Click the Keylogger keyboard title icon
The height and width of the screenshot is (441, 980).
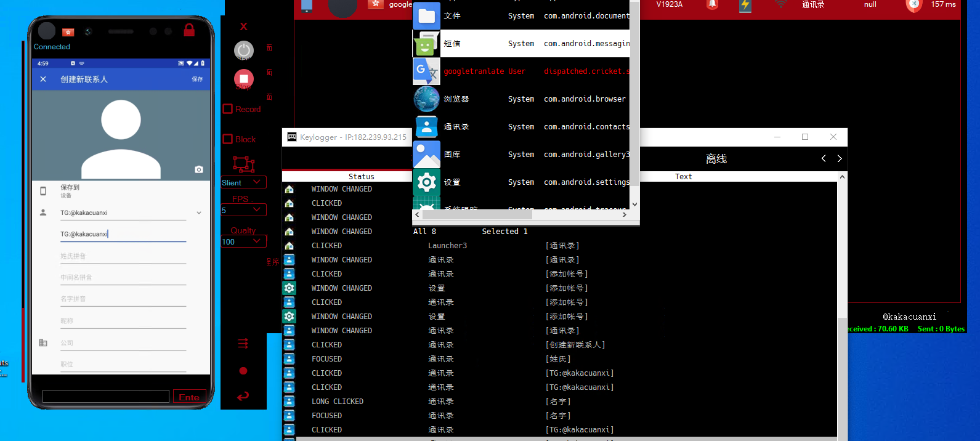(292, 137)
